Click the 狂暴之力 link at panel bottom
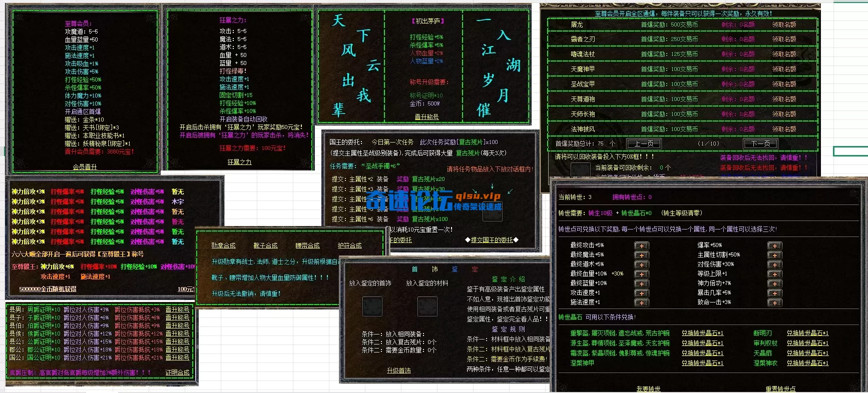Screen dimensions: 868x393 click(x=239, y=162)
